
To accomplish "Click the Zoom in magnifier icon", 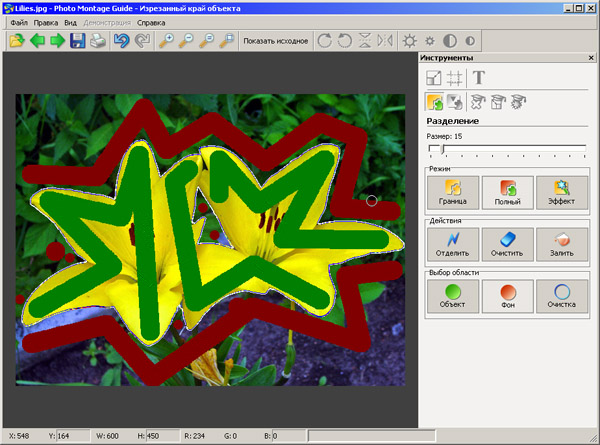I will point(166,41).
